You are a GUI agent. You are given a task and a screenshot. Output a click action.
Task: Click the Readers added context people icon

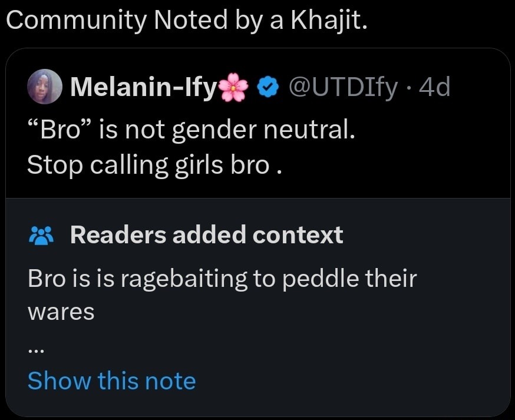(x=41, y=234)
